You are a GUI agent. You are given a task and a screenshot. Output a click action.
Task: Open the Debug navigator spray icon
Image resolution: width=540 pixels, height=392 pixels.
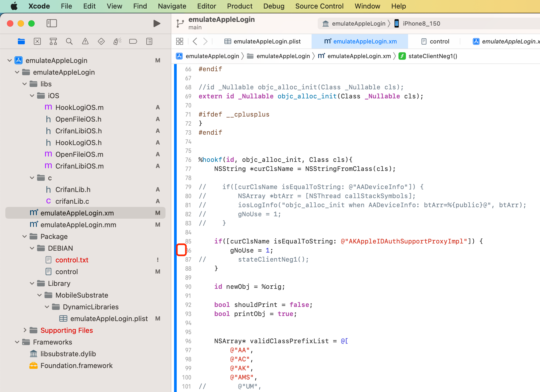[117, 41]
